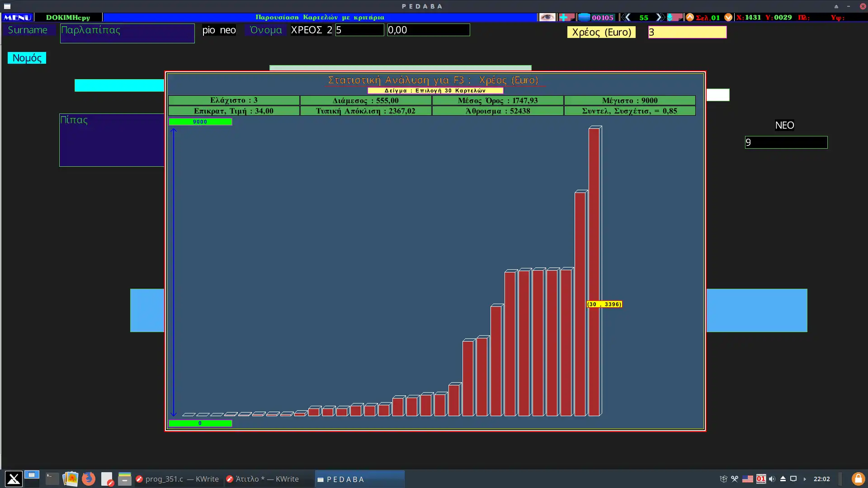Click the DOKIMHcpy database label
Image resolution: width=868 pixels, height=488 pixels.
[68, 17]
